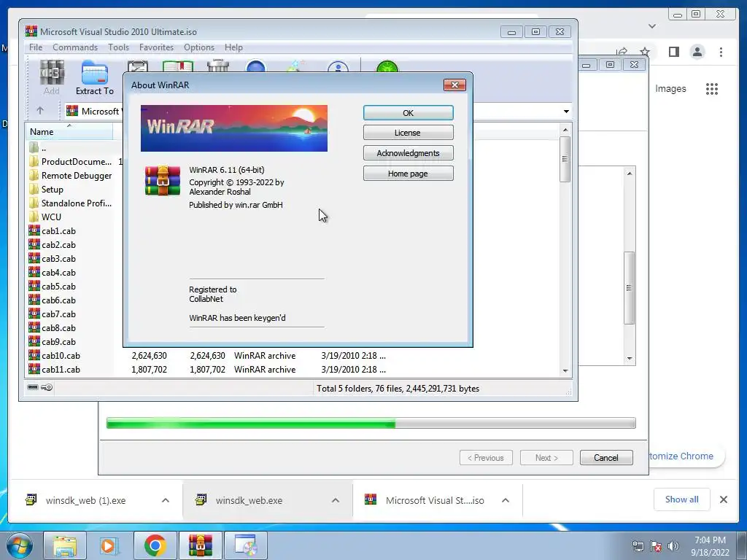Click the green installer progress bar

371,423
